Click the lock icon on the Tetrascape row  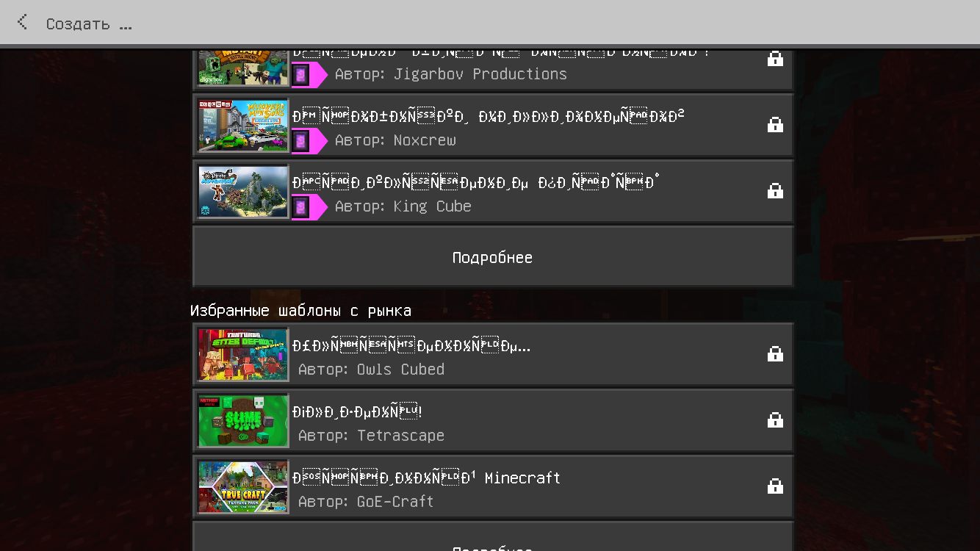coord(775,420)
